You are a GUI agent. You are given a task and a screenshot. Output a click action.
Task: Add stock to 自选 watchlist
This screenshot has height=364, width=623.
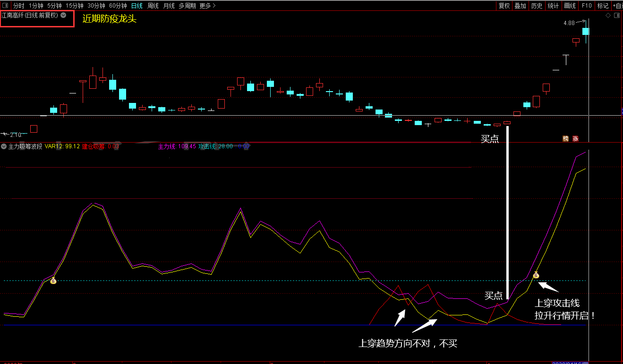pyautogui.click(x=618, y=6)
